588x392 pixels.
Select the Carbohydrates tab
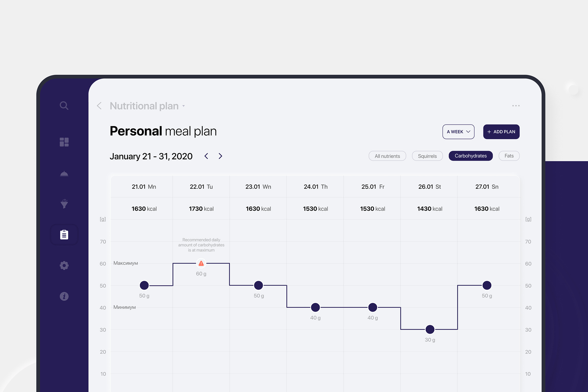[470, 156]
